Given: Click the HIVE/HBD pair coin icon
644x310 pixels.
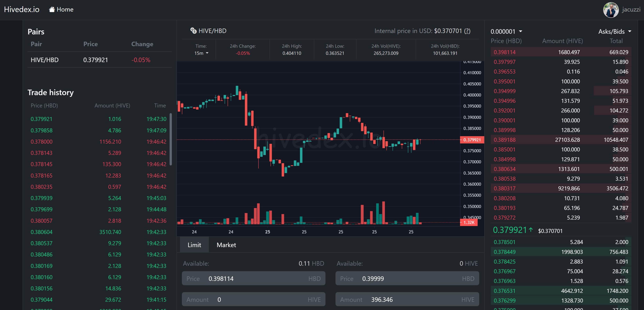Looking at the screenshot, I should pyautogui.click(x=193, y=30).
